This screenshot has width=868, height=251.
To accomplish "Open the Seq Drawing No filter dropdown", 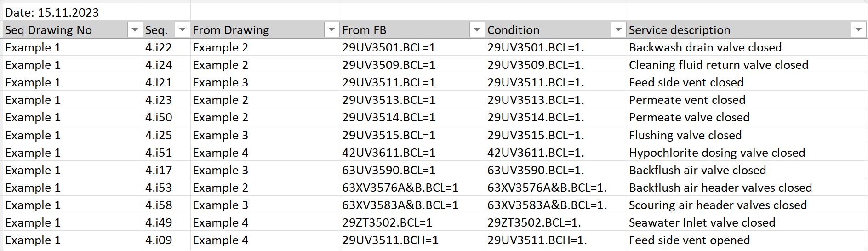I will pyautogui.click(x=135, y=30).
